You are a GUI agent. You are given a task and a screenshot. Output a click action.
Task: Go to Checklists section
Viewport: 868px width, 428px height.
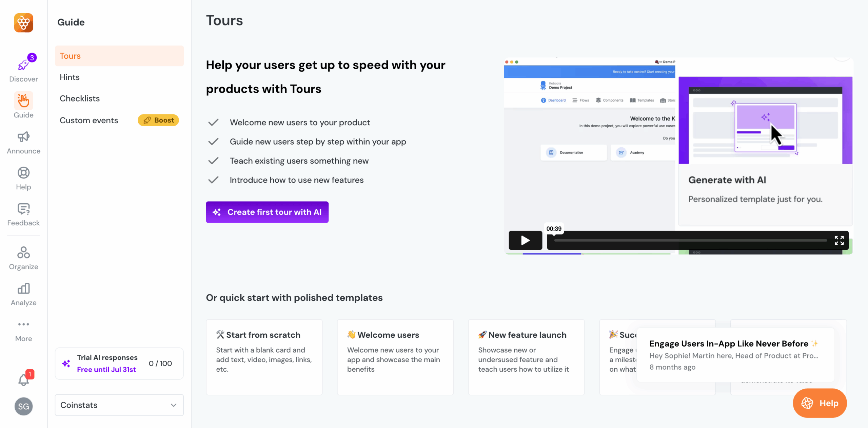coord(80,98)
